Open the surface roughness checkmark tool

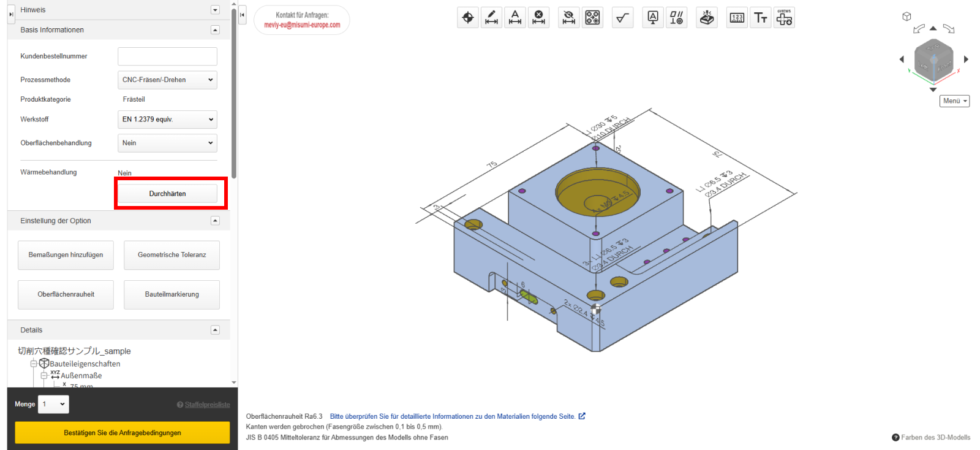(622, 18)
